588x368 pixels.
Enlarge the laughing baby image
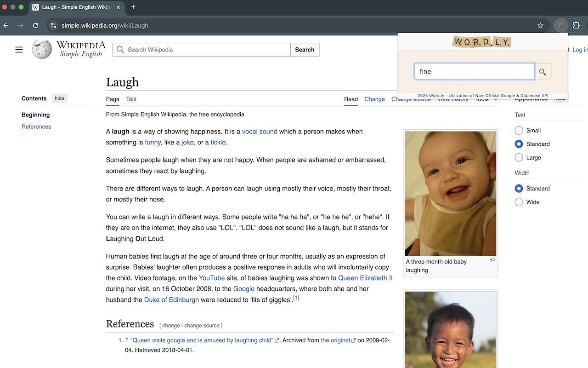pyautogui.click(x=492, y=259)
